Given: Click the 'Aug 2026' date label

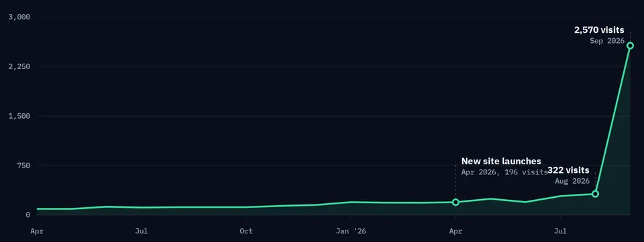Looking at the screenshot, I should pyautogui.click(x=572, y=181).
